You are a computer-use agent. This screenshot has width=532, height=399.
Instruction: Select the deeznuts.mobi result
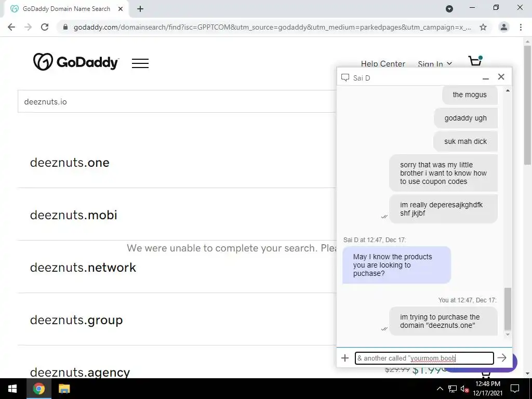73,215
